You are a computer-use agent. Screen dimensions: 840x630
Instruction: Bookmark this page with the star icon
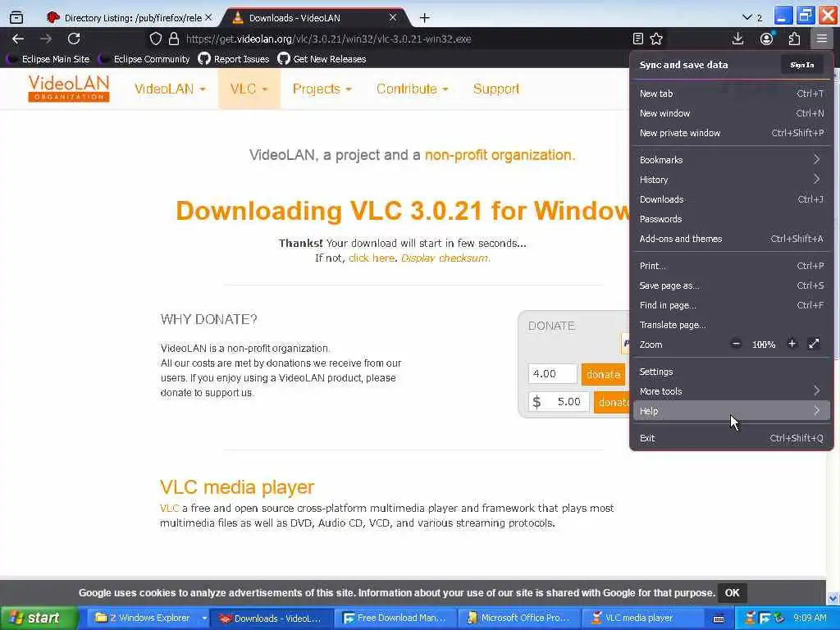(656, 39)
